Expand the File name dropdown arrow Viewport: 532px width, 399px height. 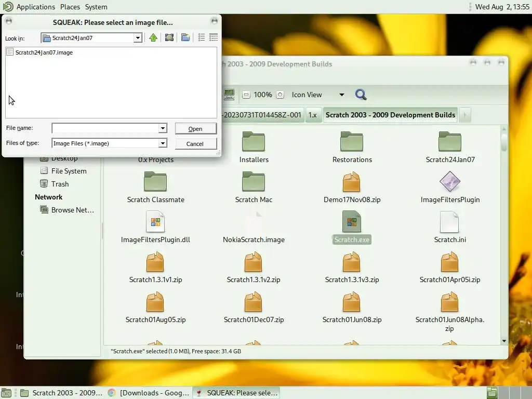[x=163, y=128]
